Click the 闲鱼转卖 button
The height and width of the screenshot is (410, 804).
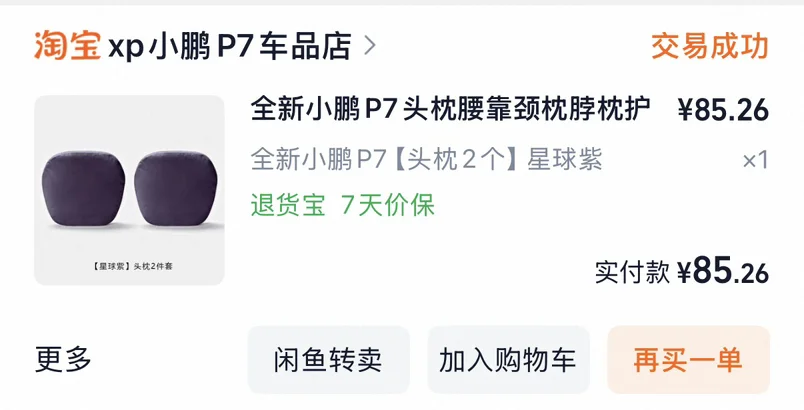click(x=329, y=360)
